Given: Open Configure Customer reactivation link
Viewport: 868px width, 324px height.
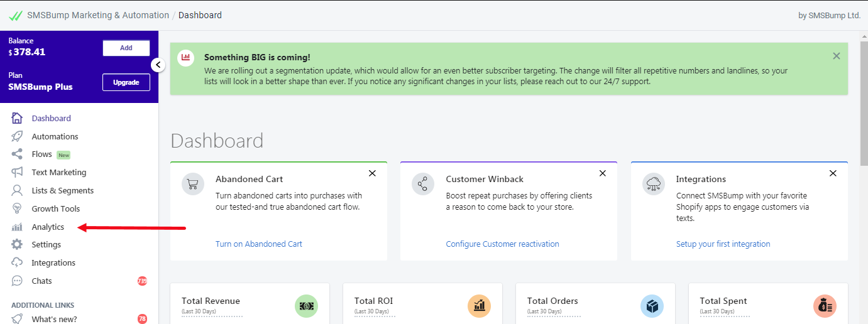Looking at the screenshot, I should coord(502,244).
